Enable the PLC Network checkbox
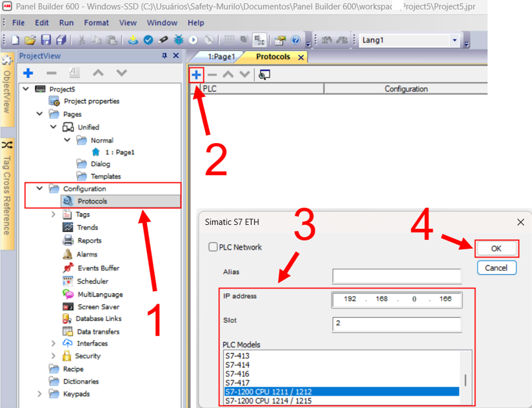Viewport: 532px width, 408px height. (x=213, y=247)
